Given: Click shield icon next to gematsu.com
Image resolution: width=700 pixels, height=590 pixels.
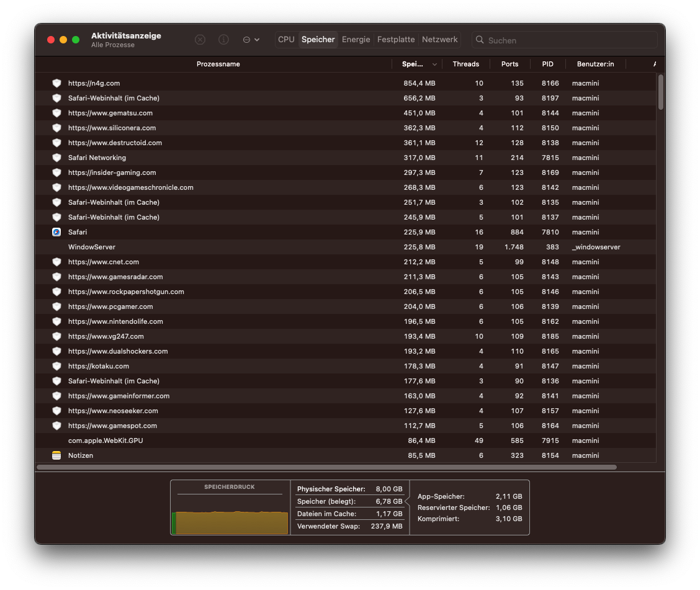Looking at the screenshot, I should tap(56, 113).
